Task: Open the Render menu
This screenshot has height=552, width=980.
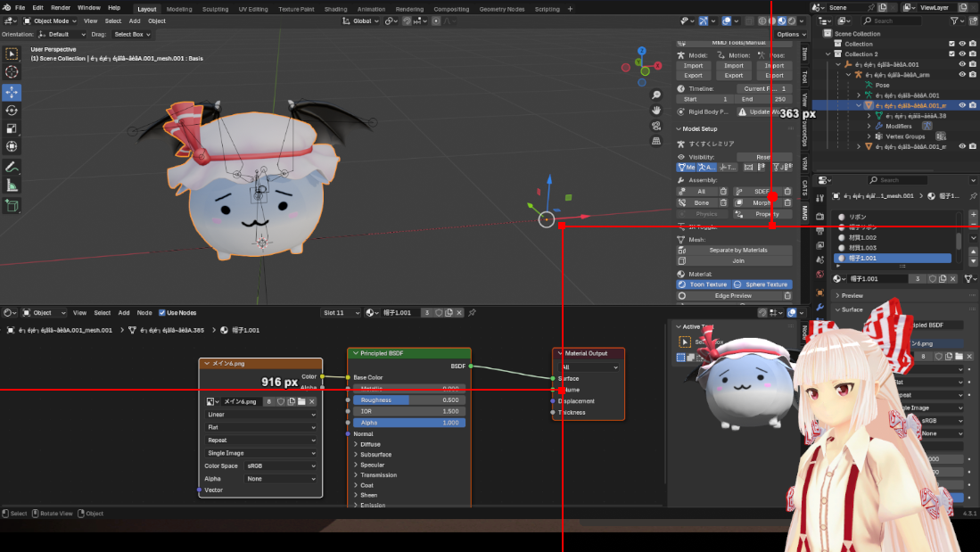Action: (61, 8)
